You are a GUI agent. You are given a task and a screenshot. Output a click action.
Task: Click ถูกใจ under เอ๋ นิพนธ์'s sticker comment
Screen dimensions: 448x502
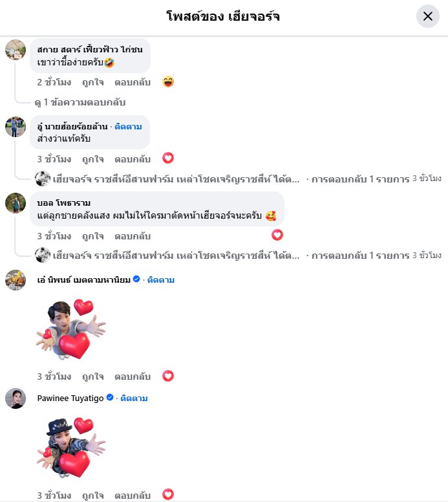click(x=93, y=376)
